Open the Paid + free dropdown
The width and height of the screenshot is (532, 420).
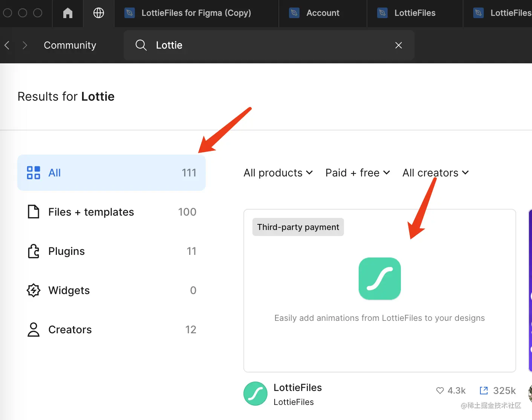point(358,173)
